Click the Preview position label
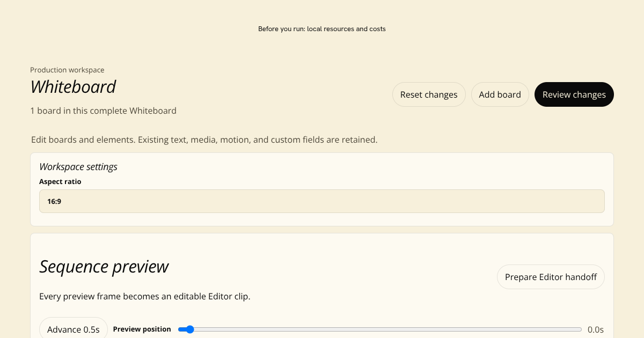644x338 pixels. tap(142, 329)
